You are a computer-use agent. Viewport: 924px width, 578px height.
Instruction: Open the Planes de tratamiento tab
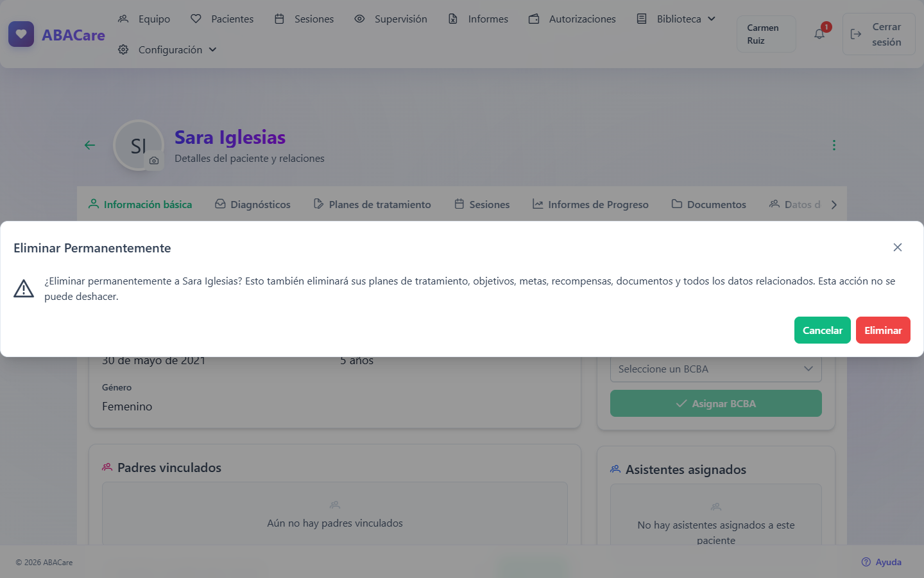click(x=372, y=204)
